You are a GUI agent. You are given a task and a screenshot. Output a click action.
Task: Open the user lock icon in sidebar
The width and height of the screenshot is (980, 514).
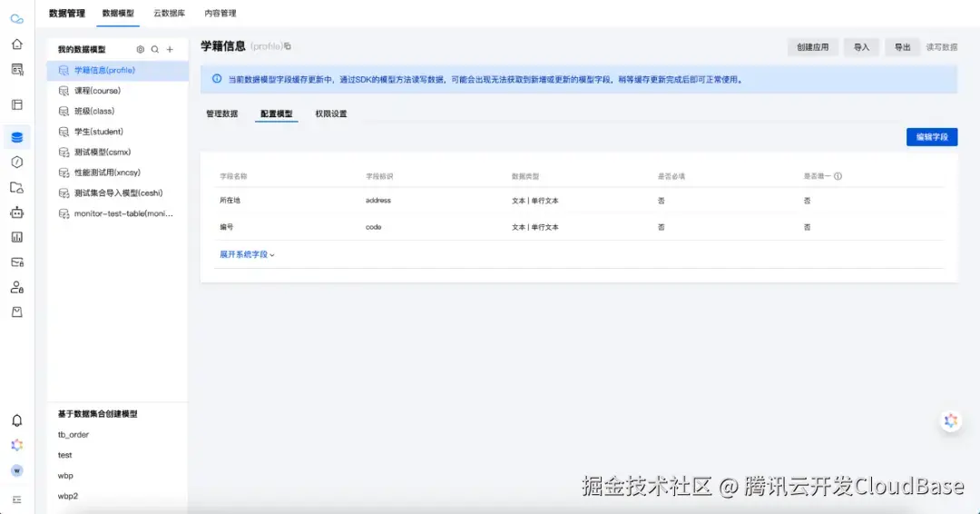pos(17,288)
